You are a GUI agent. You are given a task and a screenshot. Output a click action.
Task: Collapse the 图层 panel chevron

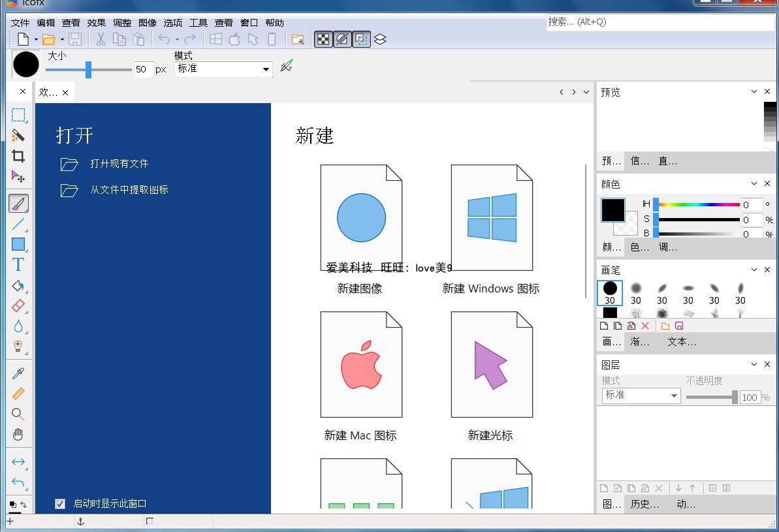[754, 364]
